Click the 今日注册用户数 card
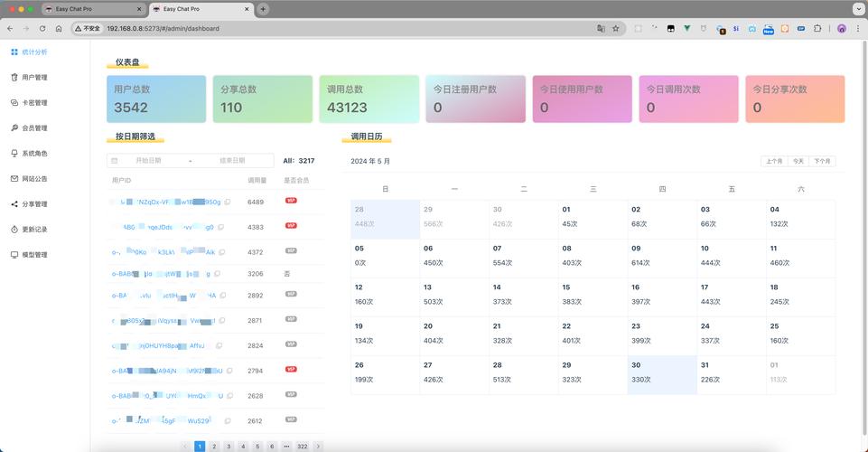This screenshot has height=452, width=868. [x=475, y=99]
